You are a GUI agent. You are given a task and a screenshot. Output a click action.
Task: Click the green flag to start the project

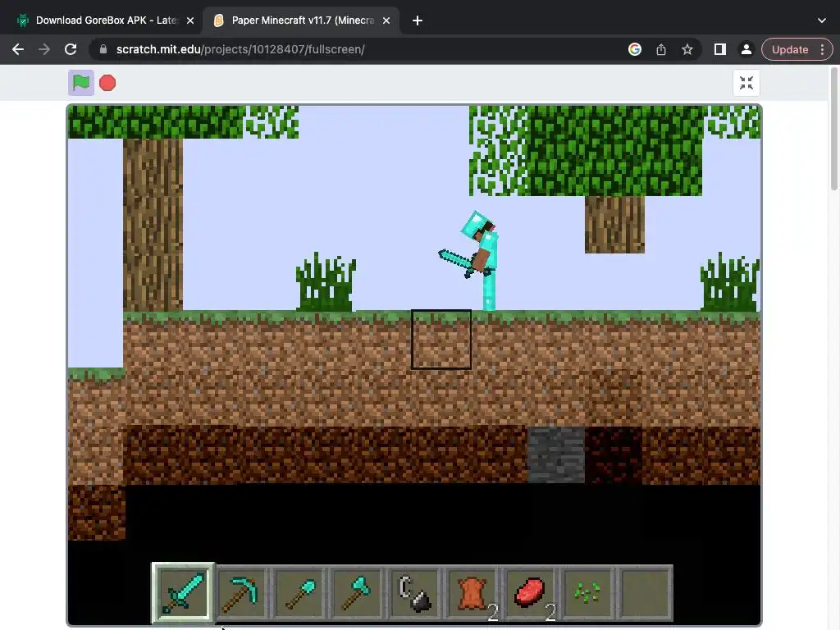coord(81,83)
